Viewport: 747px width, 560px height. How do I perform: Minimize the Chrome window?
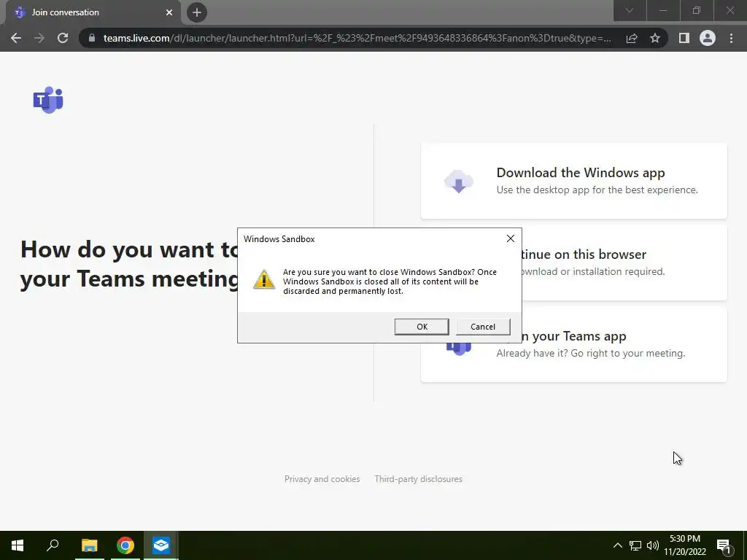pos(662,10)
